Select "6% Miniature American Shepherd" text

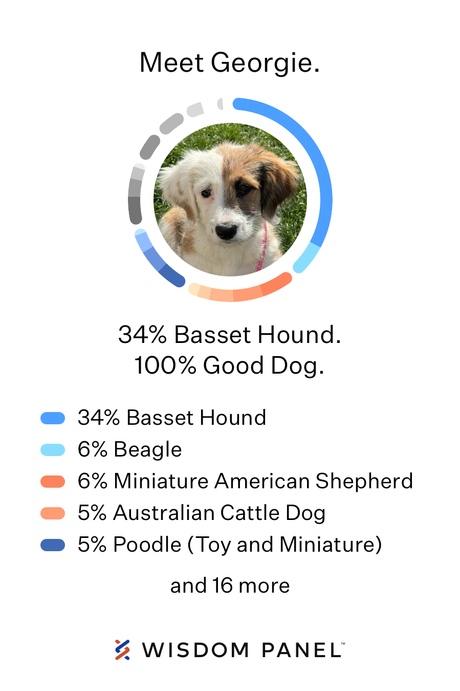(245, 481)
